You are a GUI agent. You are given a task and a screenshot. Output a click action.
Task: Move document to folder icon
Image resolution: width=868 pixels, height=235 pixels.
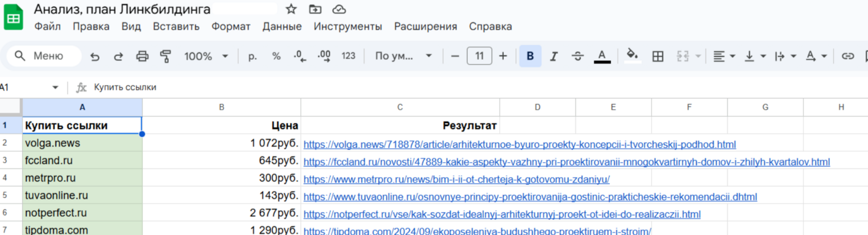(x=315, y=9)
